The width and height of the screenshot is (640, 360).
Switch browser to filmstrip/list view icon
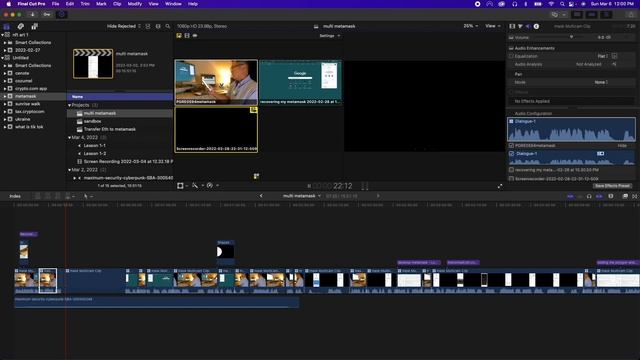(x=158, y=26)
